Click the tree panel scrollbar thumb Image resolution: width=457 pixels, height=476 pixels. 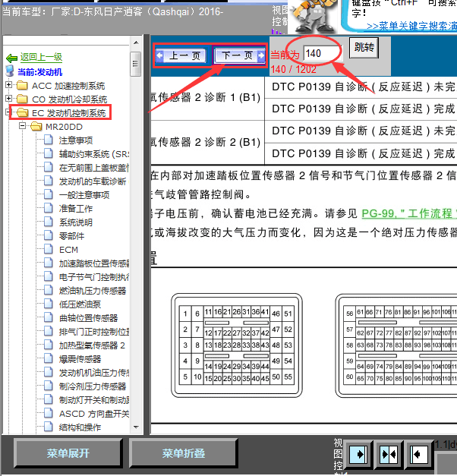[135, 64]
